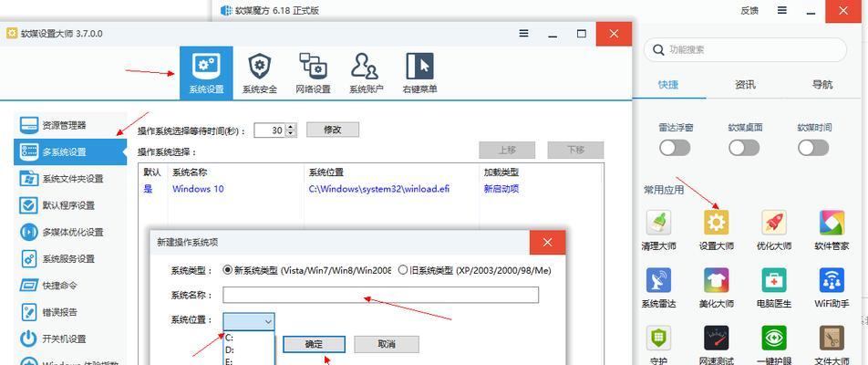Click the 上移 button
Image resolution: width=868 pixels, height=365 pixels.
507,150
